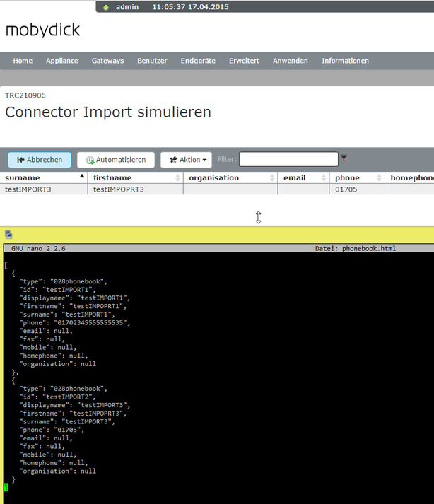The image size is (434, 504).
Task: Open the Appliance menu
Action: tap(62, 61)
